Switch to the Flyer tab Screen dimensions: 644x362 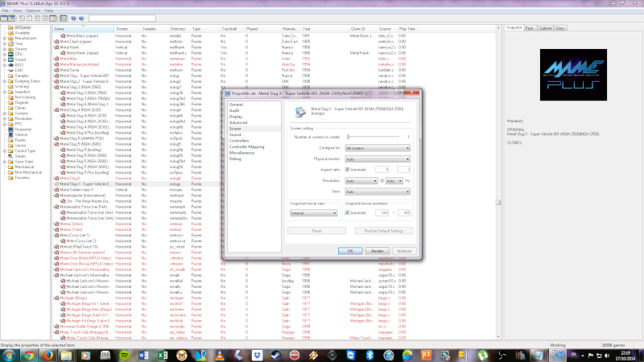(530, 28)
